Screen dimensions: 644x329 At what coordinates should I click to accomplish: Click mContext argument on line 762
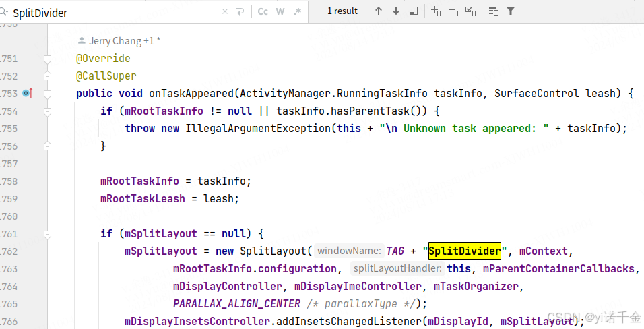pyautogui.click(x=543, y=251)
